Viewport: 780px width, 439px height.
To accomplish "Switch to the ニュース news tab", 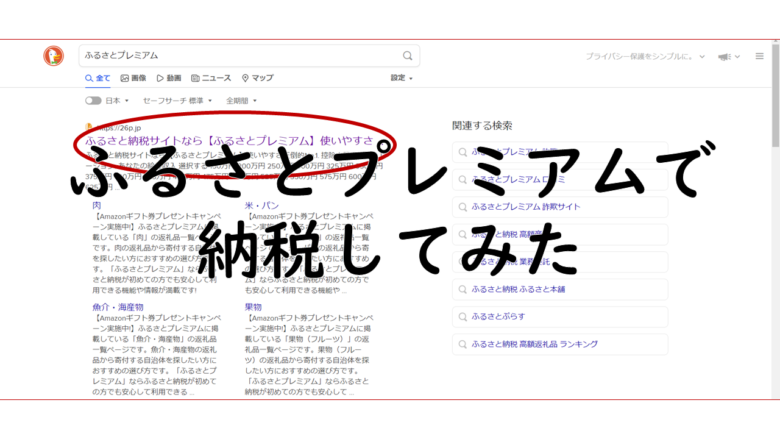I will tap(211, 78).
